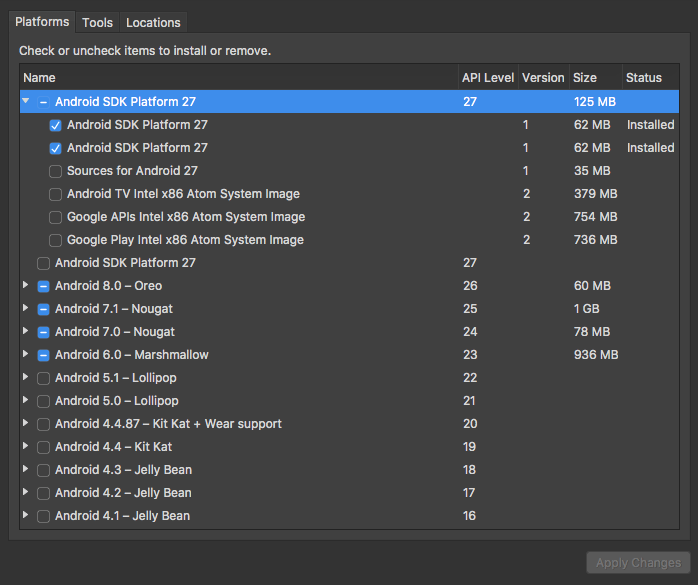
Task: Enable Android TV Intel x86 Atom System Image
Action: [x=56, y=194]
